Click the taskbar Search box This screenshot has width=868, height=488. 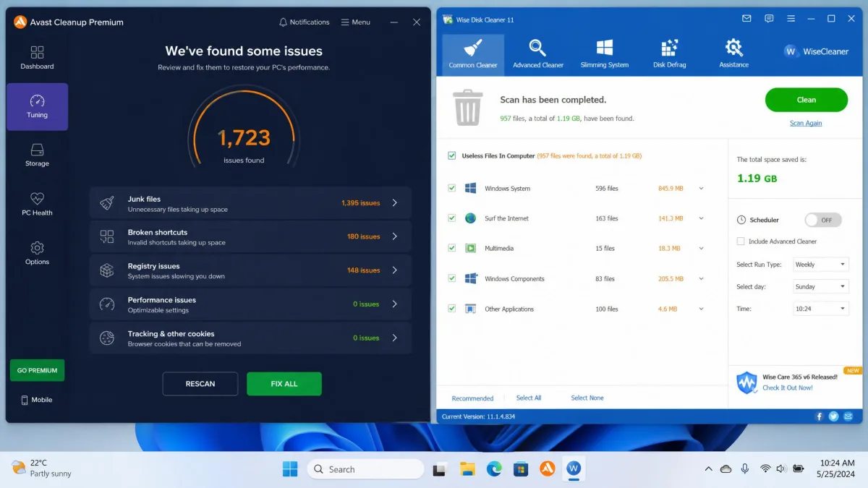pos(366,469)
